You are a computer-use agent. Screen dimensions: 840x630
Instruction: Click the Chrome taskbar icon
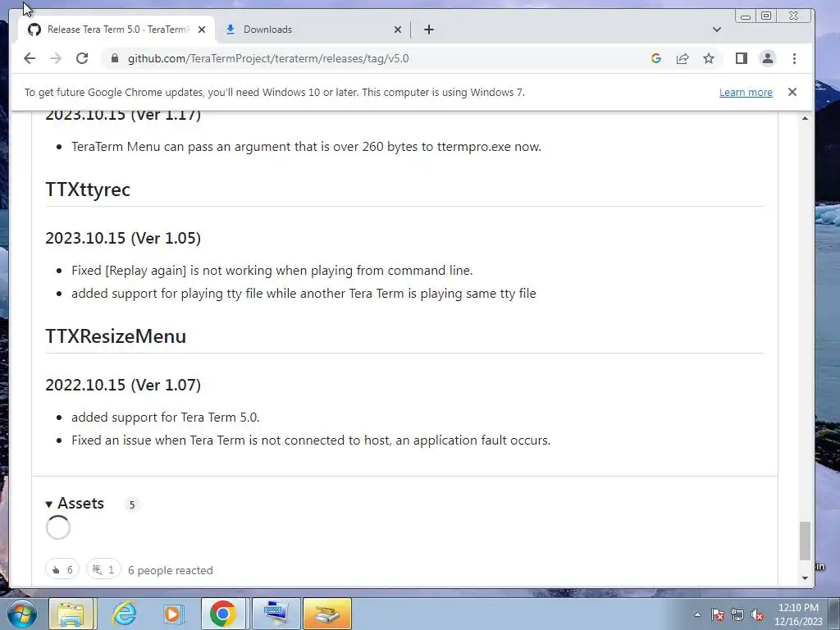(x=223, y=614)
